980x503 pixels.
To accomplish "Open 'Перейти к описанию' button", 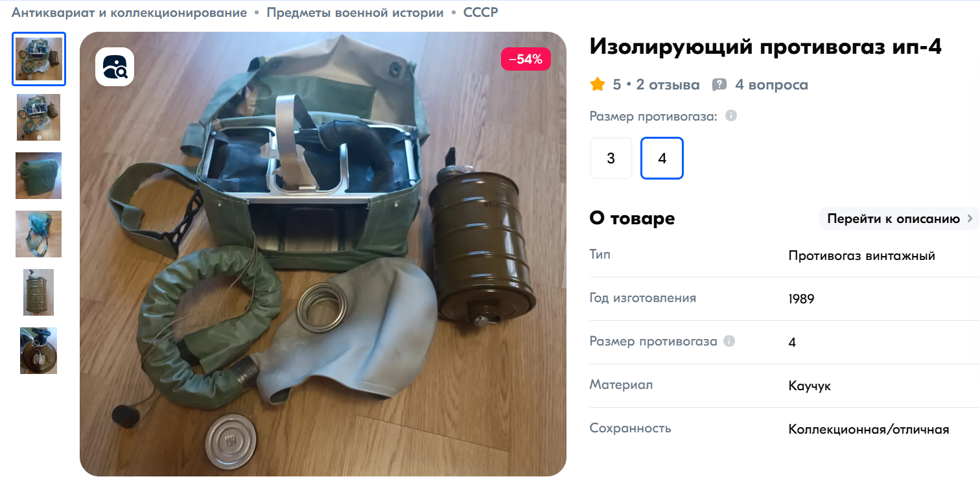I will (x=899, y=218).
